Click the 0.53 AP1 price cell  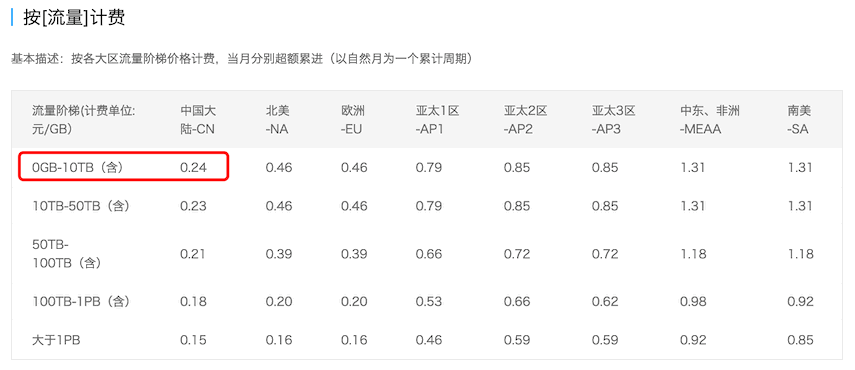pyautogui.click(x=429, y=302)
